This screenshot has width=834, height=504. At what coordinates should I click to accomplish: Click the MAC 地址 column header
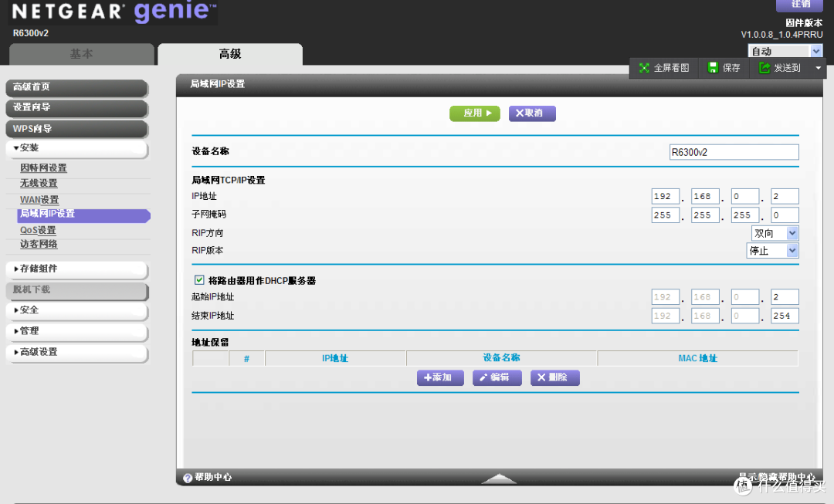click(698, 358)
